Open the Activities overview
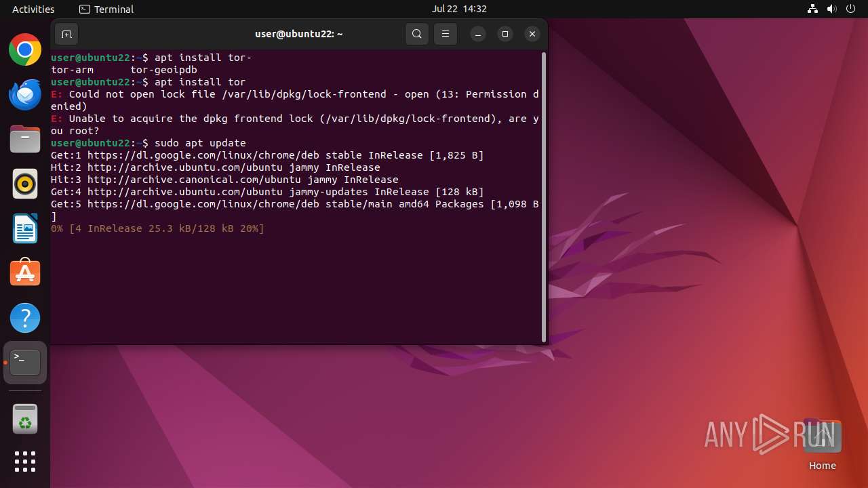 (x=33, y=9)
